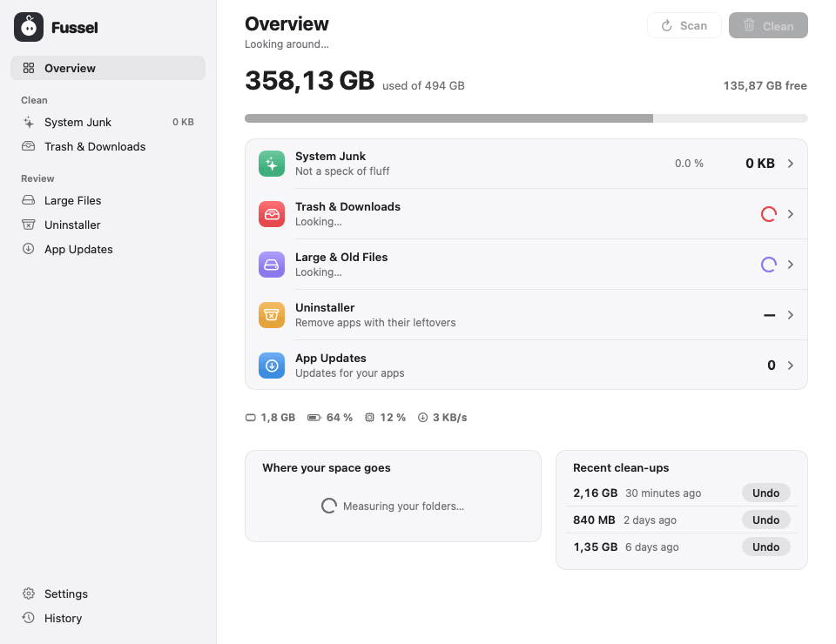Click the red spinner in Trash & Downloads row
Viewport: 836px width, 644px height.
point(769,214)
